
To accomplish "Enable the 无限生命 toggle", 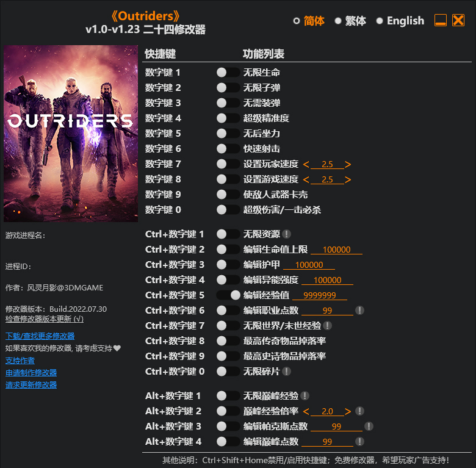I will pyautogui.click(x=228, y=72).
